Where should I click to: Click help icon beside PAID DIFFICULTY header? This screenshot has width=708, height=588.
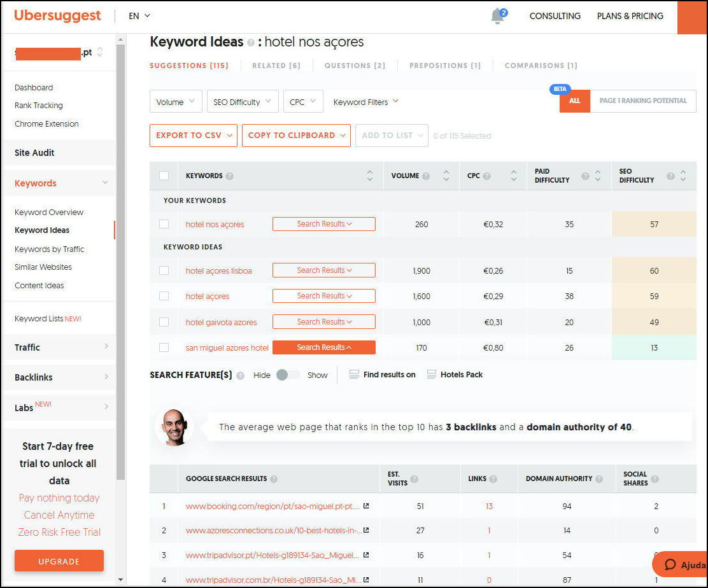tap(585, 176)
